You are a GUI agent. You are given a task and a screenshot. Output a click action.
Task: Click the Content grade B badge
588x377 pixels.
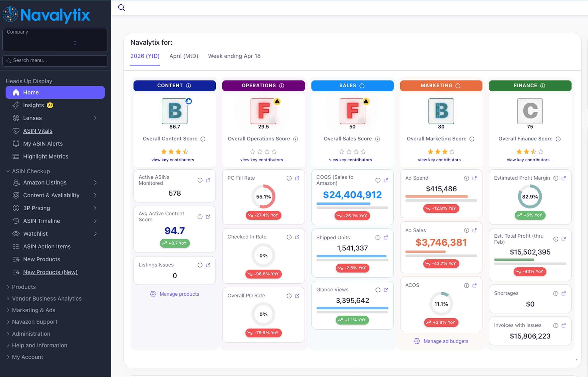(x=174, y=111)
